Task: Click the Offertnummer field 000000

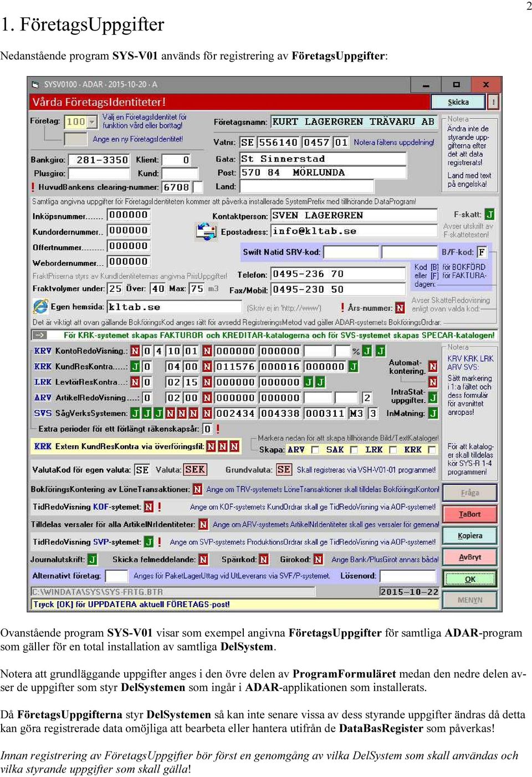Action: [x=129, y=246]
